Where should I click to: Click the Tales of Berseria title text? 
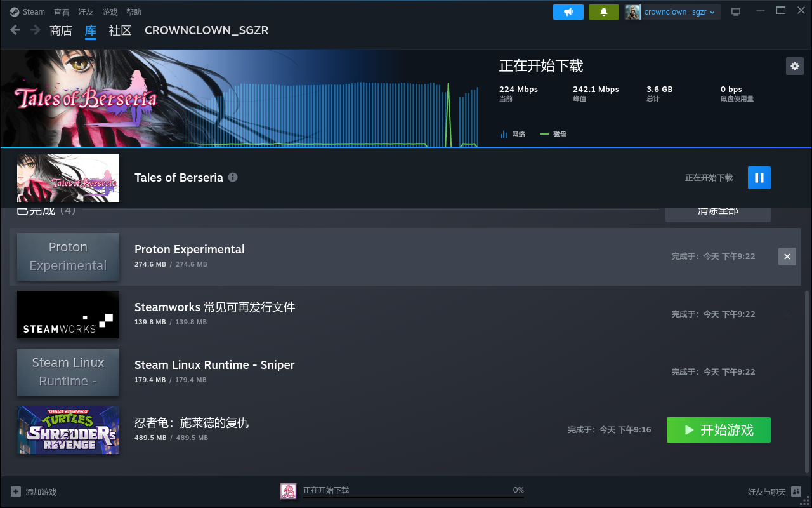pos(179,178)
